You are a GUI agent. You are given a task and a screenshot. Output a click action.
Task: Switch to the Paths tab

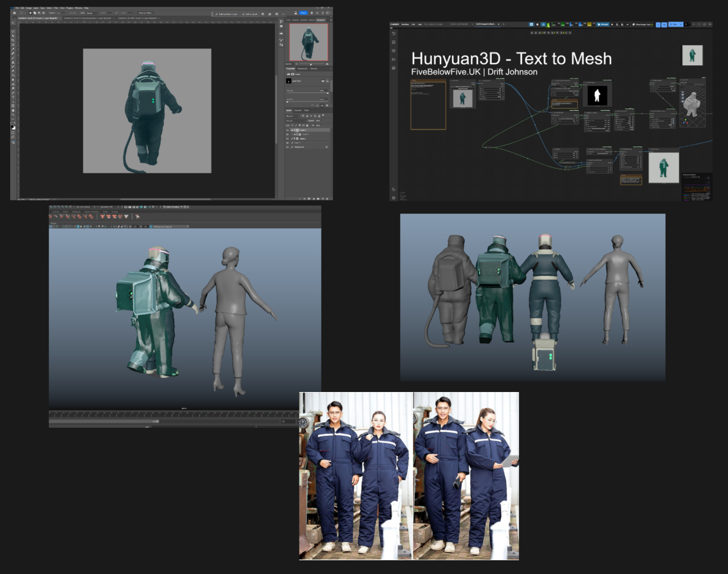(x=307, y=111)
